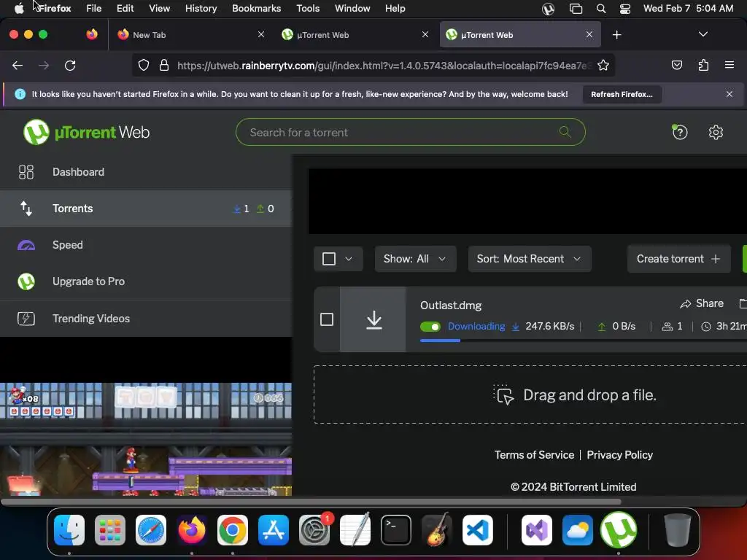Viewport: 747px width, 560px height.
Task: Close the New Tab tab
Action: [260, 34]
